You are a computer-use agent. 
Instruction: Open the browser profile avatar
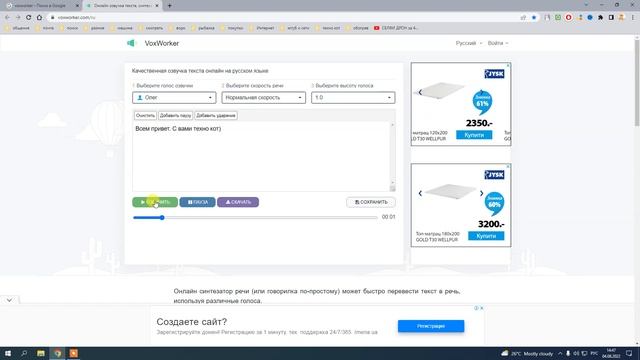622,18
